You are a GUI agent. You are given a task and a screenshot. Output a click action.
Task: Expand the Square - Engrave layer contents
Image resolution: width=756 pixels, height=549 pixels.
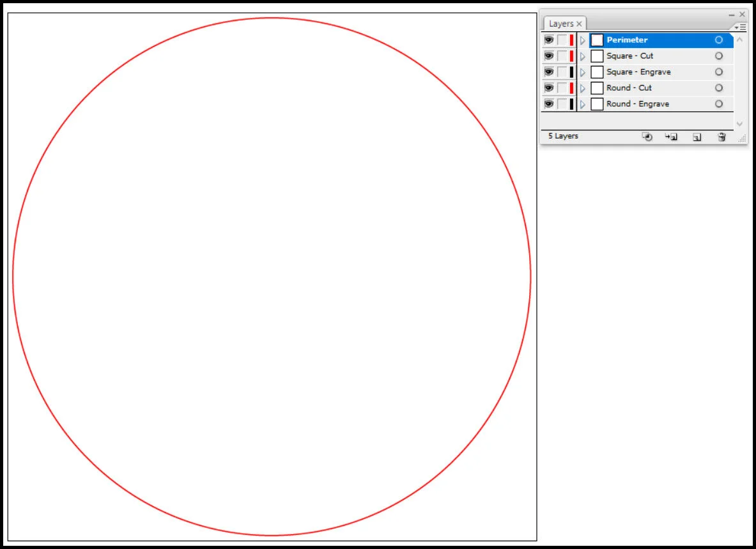point(582,72)
